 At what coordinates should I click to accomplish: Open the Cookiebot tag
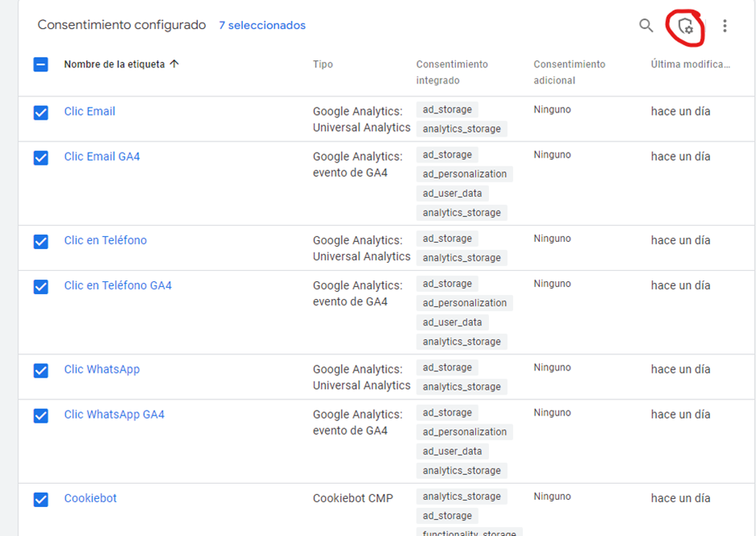pos(91,498)
